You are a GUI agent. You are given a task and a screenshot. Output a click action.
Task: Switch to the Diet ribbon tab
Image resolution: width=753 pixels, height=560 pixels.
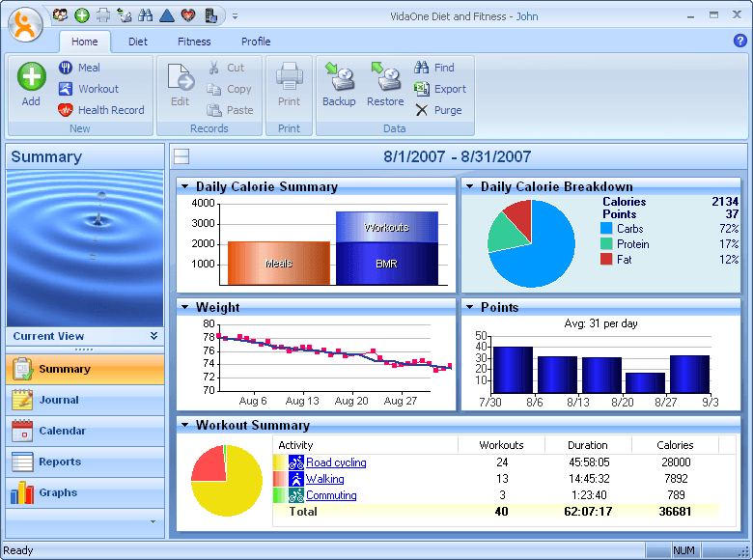(x=138, y=42)
